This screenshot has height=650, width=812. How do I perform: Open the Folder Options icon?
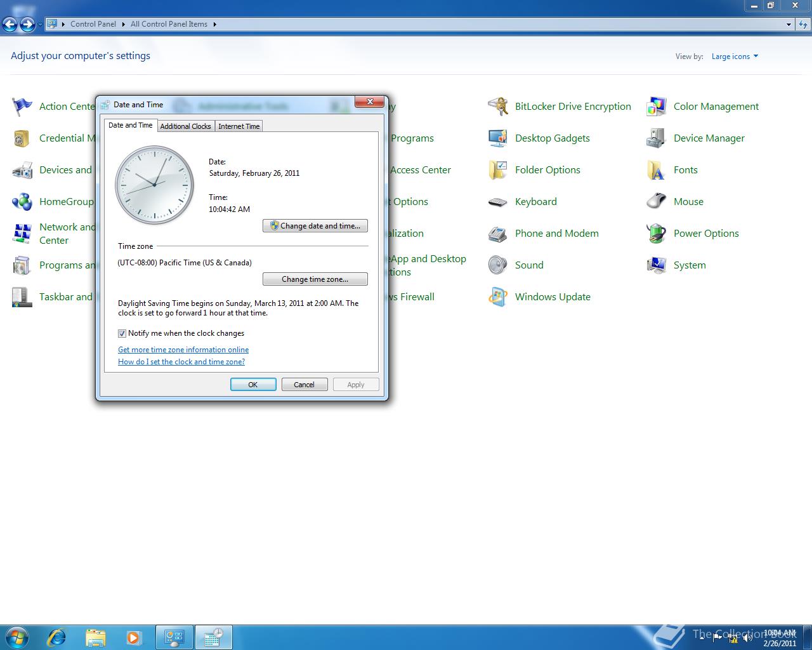(498, 170)
